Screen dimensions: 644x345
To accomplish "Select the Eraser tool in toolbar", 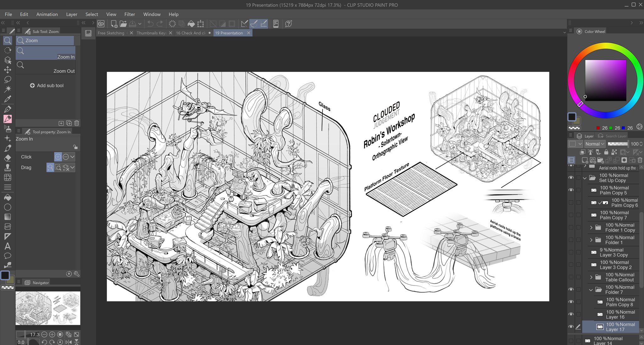I will [8, 158].
